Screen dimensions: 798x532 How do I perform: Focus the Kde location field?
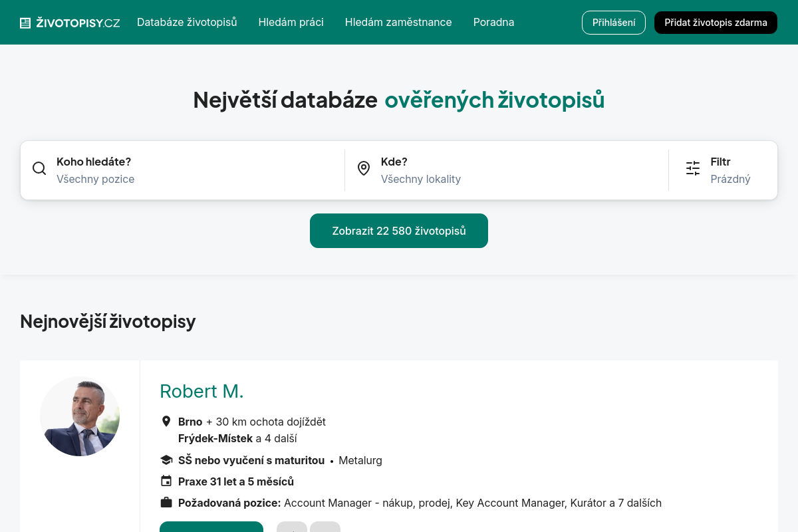click(x=507, y=170)
